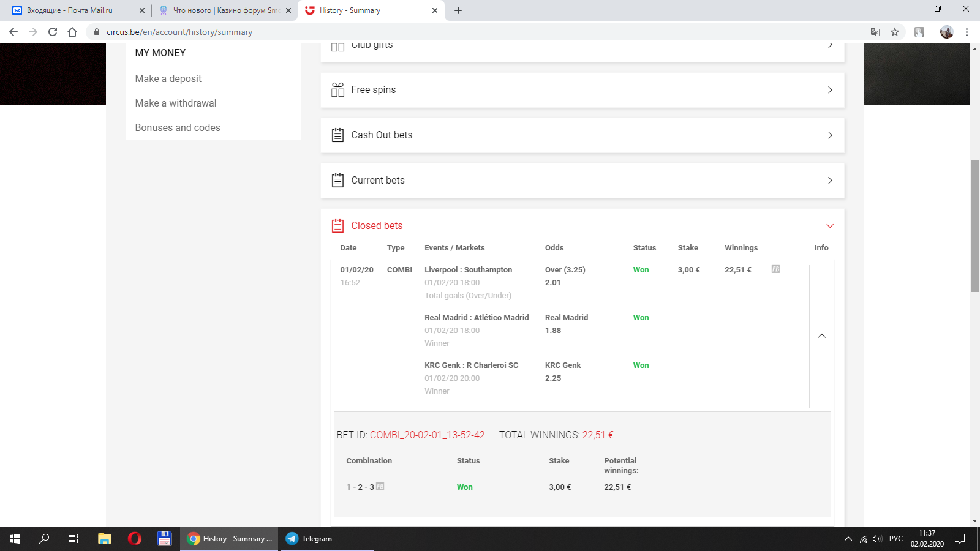Viewport: 980px width, 551px height.
Task: Collapse the COMBI bet details arrow
Action: 822,335
